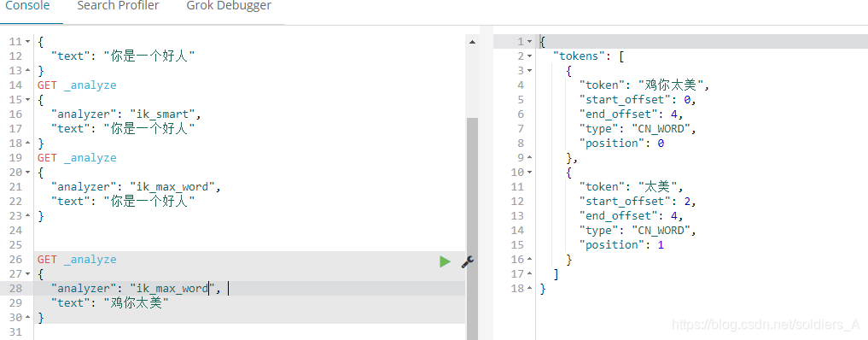The height and width of the screenshot is (340, 868).
Task: Click the text "鸡你太美" on editor line 29
Action: (x=137, y=303)
